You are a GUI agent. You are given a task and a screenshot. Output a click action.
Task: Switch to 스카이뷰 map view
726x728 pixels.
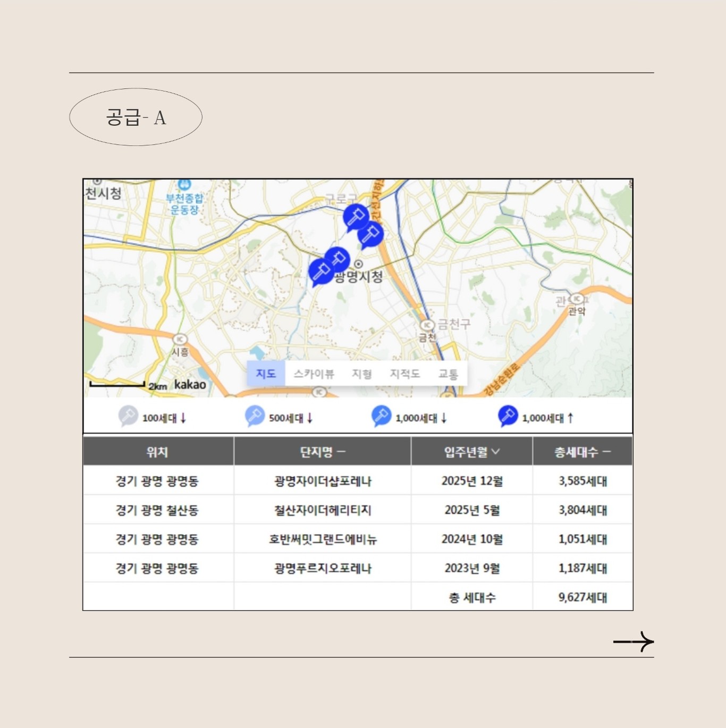point(314,374)
